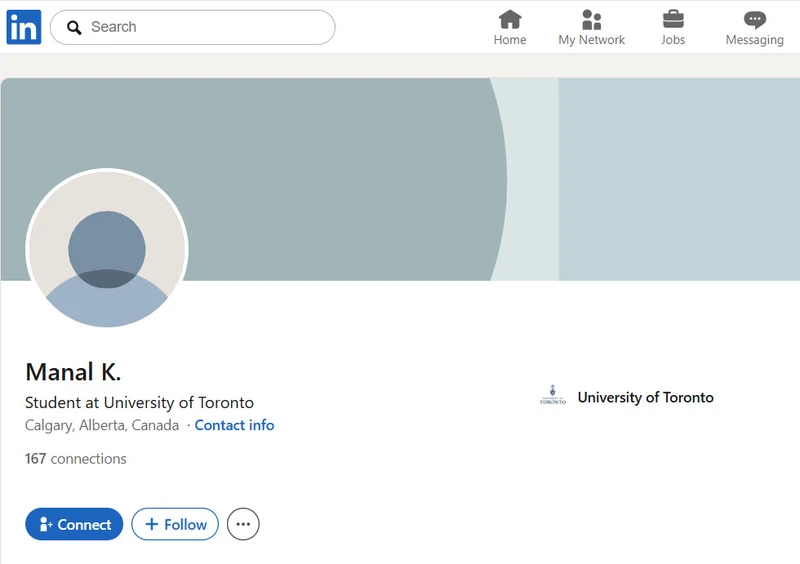Click the default profile avatar photo
Screen dimensions: 800x564
(107, 250)
